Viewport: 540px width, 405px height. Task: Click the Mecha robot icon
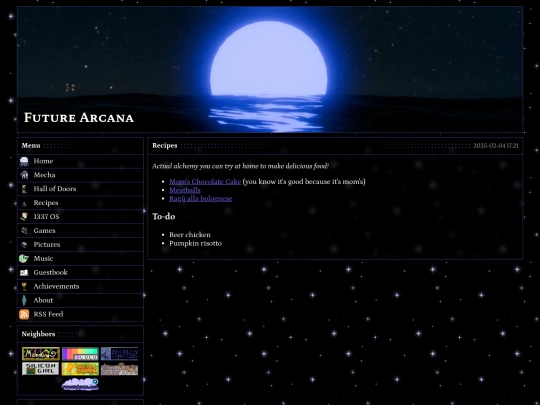(24, 175)
